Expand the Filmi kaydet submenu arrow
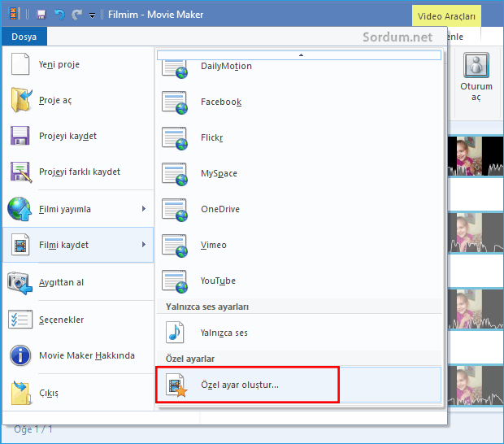The image size is (504, 444). coord(144,245)
